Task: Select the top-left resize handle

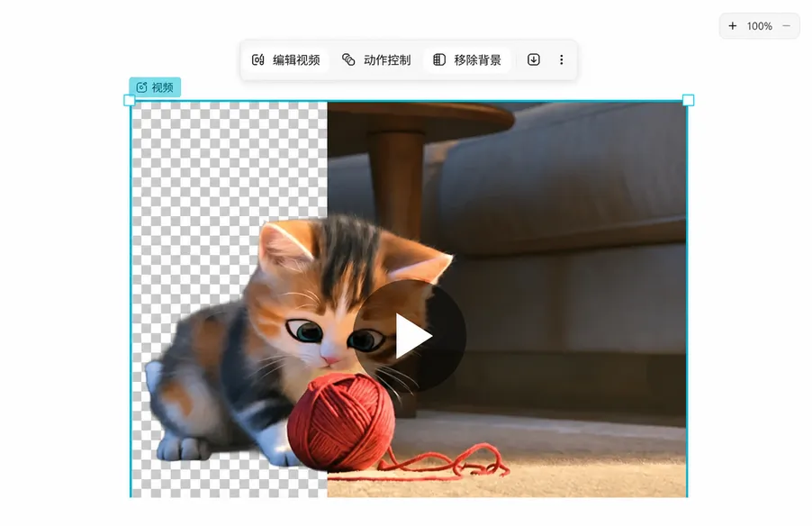Action: pos(130,100)
